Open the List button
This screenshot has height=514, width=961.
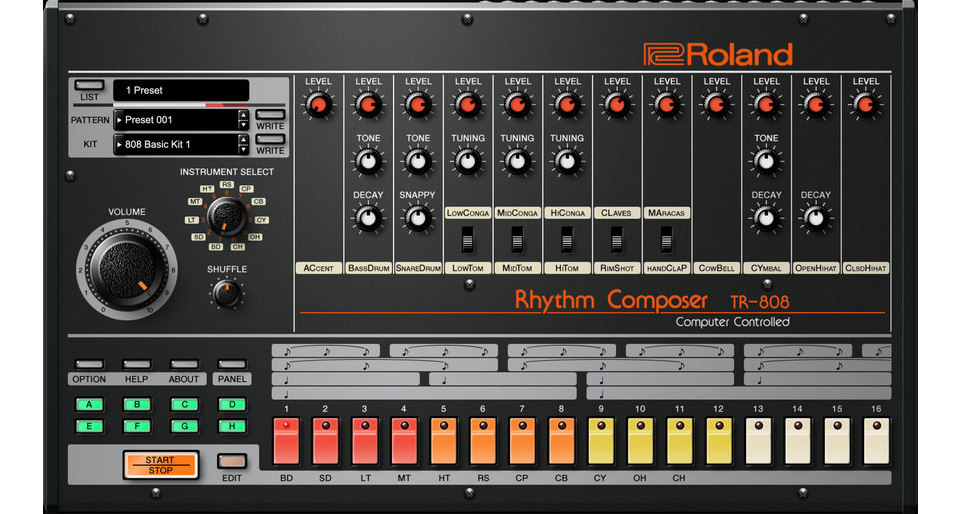(x=89, y=85)
